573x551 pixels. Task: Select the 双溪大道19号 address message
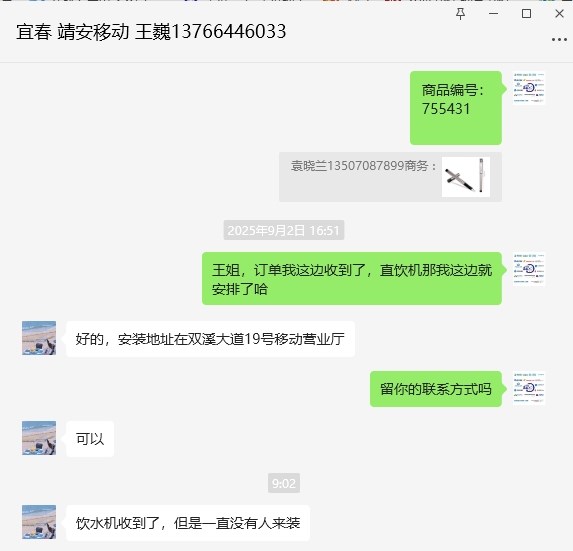click(x=210, y=339)
